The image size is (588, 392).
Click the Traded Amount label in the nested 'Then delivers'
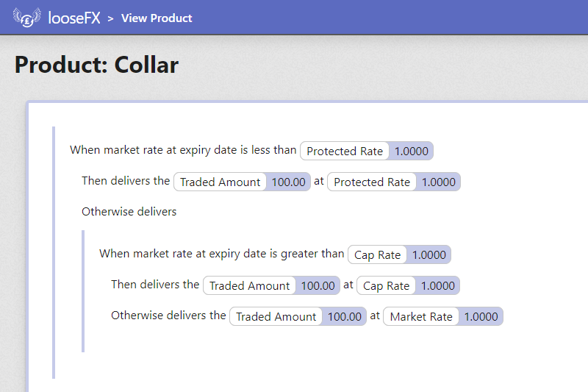249,285
